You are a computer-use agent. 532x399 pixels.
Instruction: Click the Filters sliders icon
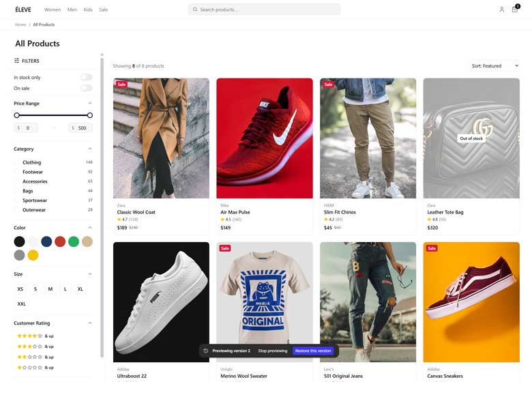pyautogui.click(x=16, y=61)
